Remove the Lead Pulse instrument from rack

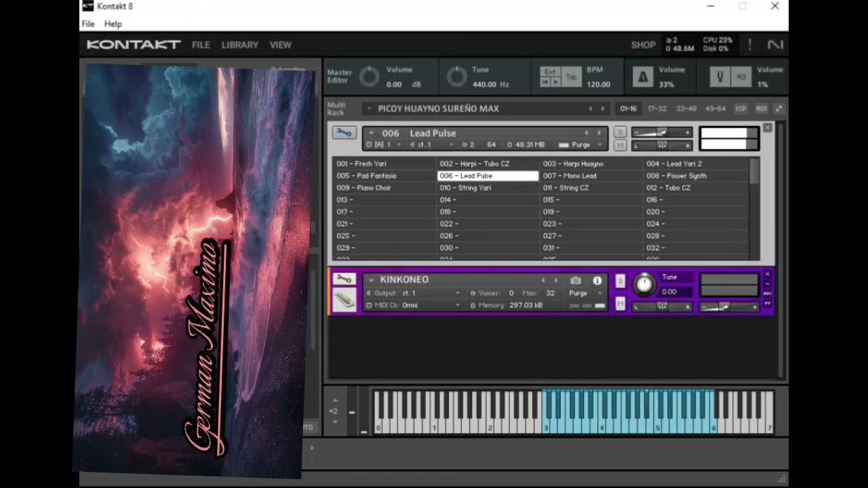click(x=767, y=127)
